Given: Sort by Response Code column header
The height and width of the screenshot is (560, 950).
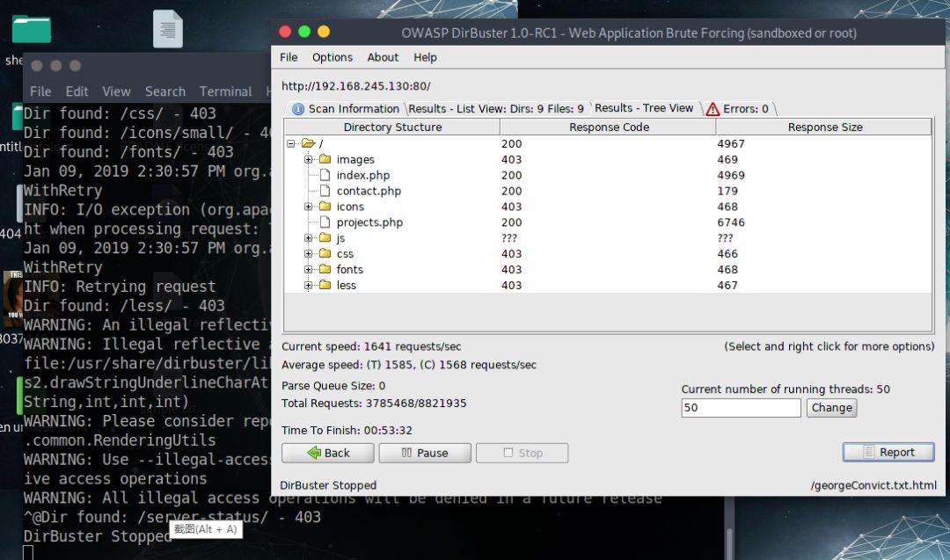Looking at the screenshot, I should point(609,127).
